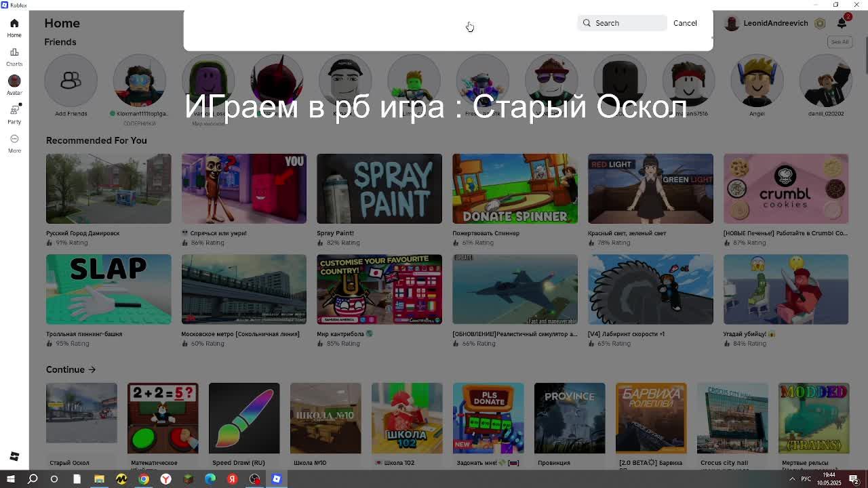Click the search magnifier icon
The height and width of the screenshot is (488, 868).
pyautogui.click(x=587, y=23)
